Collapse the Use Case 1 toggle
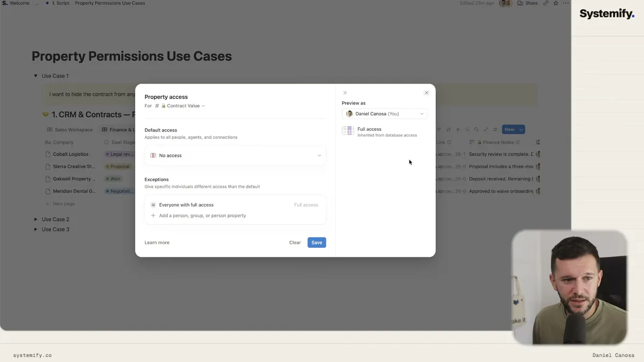 pyautogui.click(x=35, y=76)
